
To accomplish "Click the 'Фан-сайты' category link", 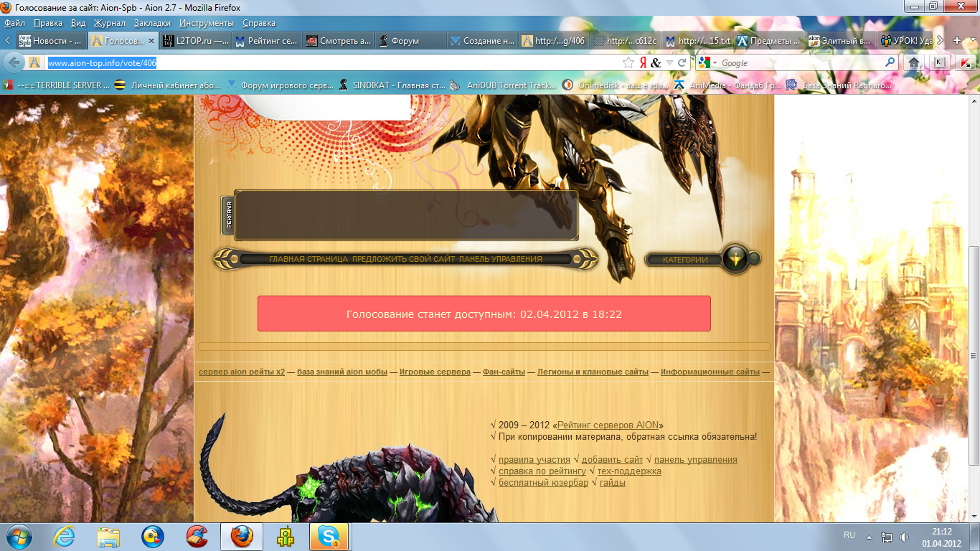I will point(504,372).
